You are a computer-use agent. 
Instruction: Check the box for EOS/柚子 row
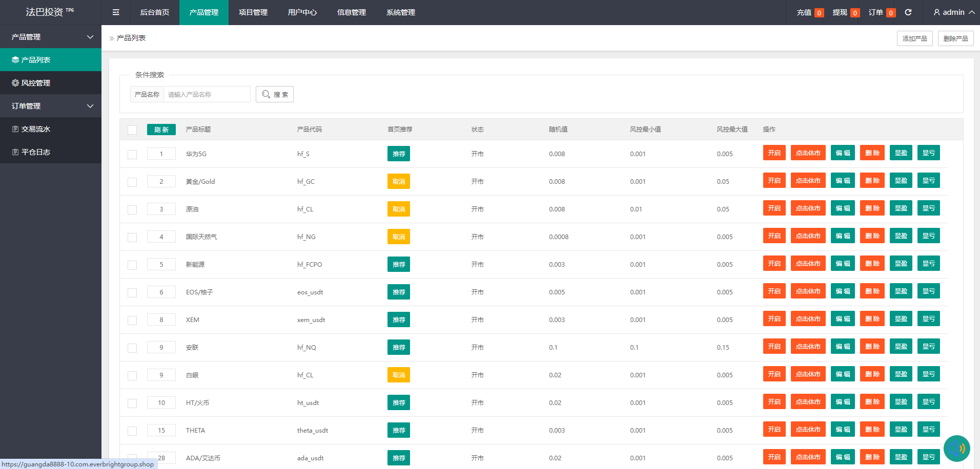point(132,293)
